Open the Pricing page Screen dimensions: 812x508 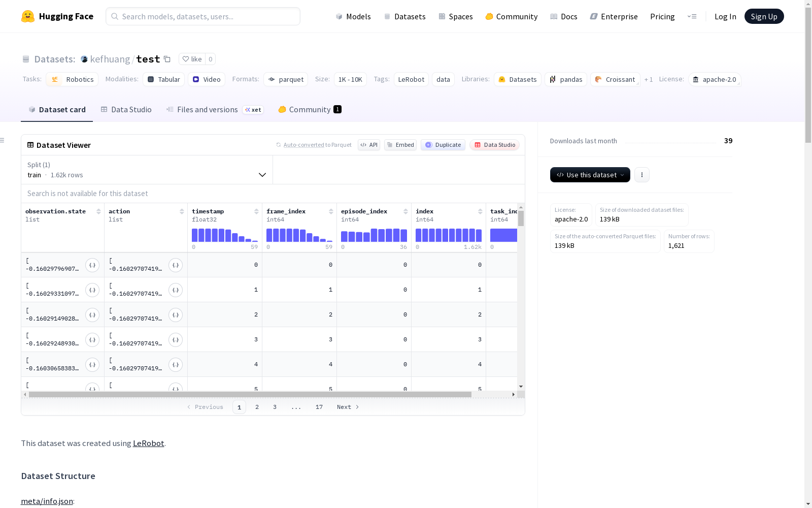coord(662,16)
